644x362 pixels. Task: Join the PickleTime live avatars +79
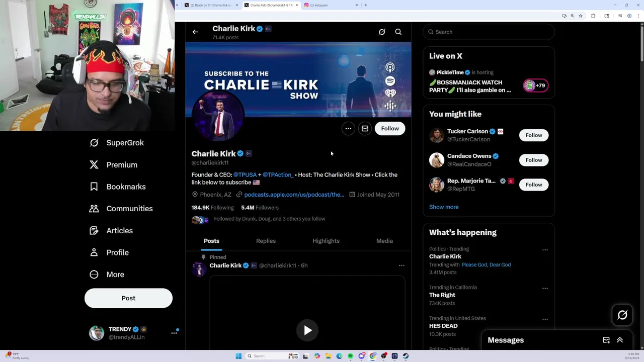pos(535,85)
